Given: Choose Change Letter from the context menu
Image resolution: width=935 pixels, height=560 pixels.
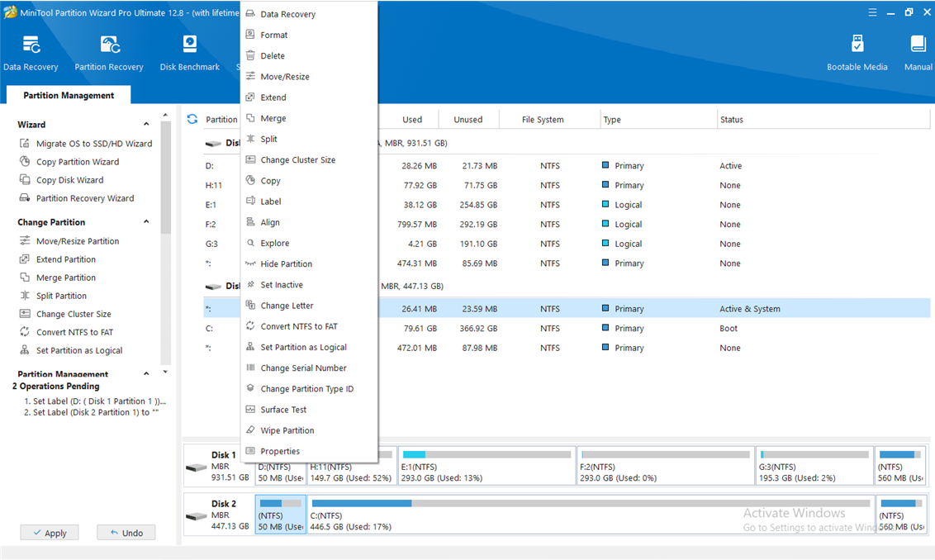Looking at the screenshot, I should pyautogui.click(x=309, y=306).
